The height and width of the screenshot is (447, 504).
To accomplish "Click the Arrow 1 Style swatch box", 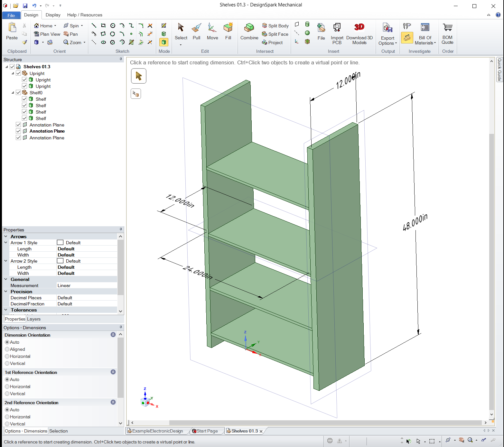I will pyautogui.click(x=60, y=243).
